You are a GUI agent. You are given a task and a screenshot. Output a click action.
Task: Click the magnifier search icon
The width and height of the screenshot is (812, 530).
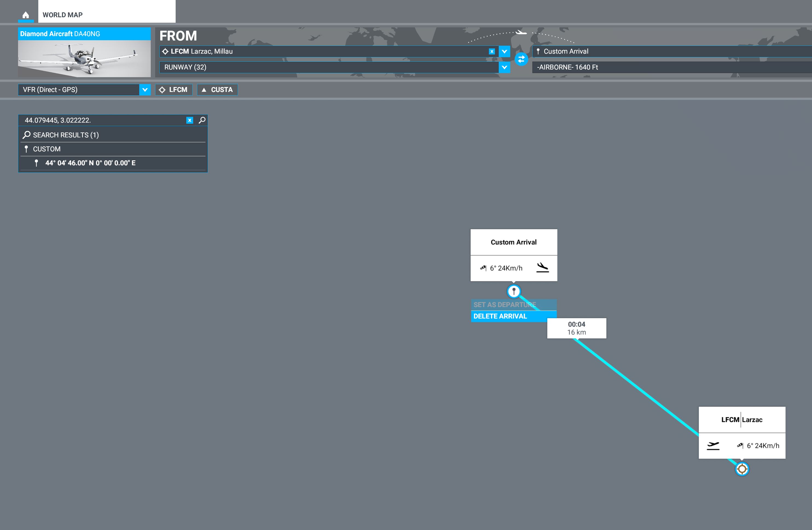pos(202,120)
